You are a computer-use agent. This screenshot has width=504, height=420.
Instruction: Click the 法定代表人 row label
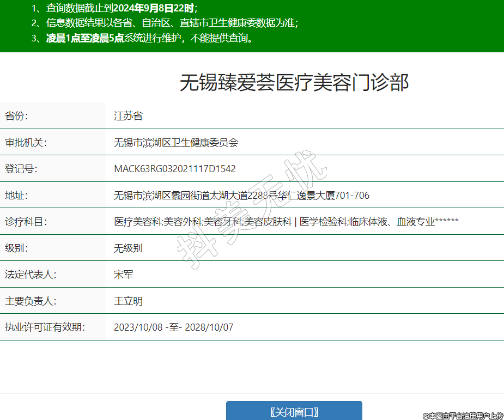pyautogui.click(x=31, y=275)
